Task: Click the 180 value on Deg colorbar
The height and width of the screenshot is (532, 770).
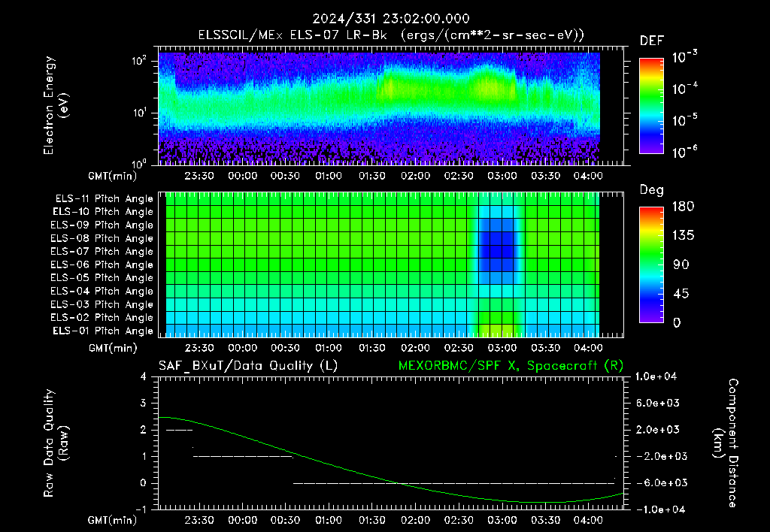Action: pos(683,207)
